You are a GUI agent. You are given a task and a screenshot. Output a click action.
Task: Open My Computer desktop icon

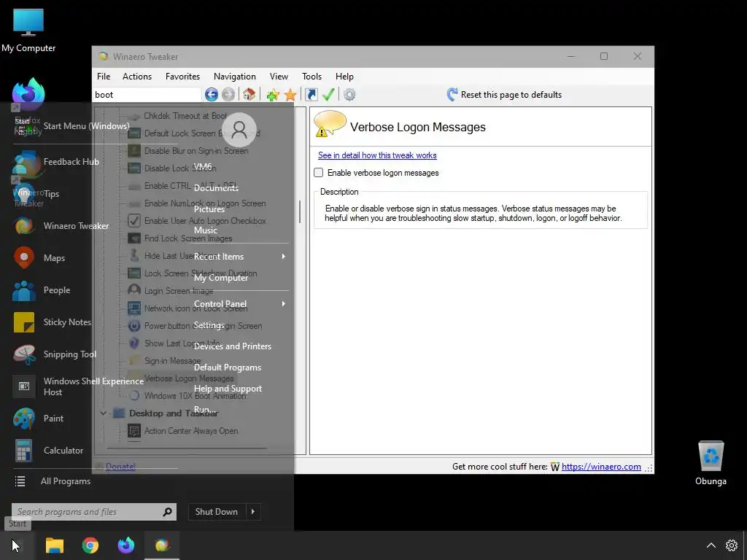coord(28,30)
